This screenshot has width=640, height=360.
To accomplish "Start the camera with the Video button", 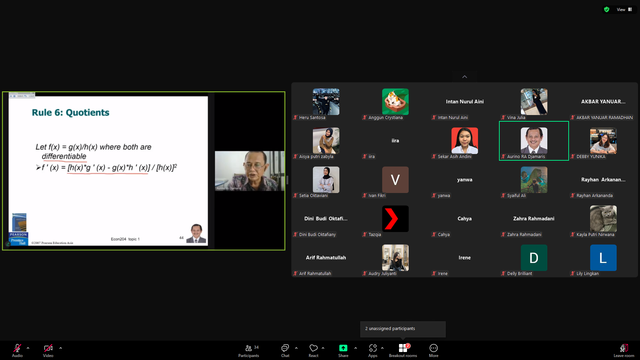I will click(48, 350).
